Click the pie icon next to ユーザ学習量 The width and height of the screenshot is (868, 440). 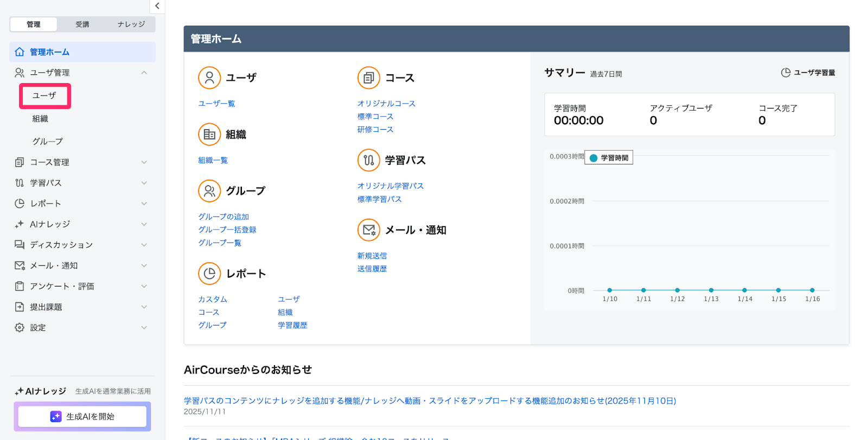tap(786, 73)
